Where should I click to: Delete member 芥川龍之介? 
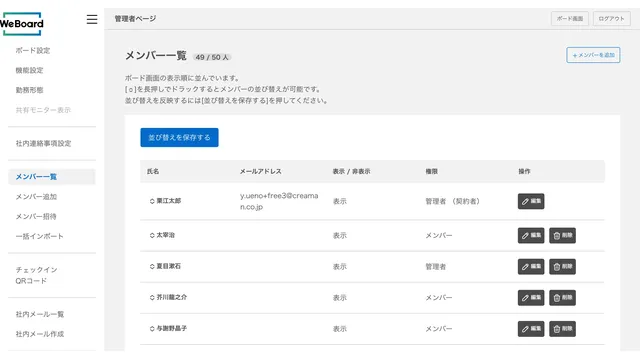click(x=562, y=298)
